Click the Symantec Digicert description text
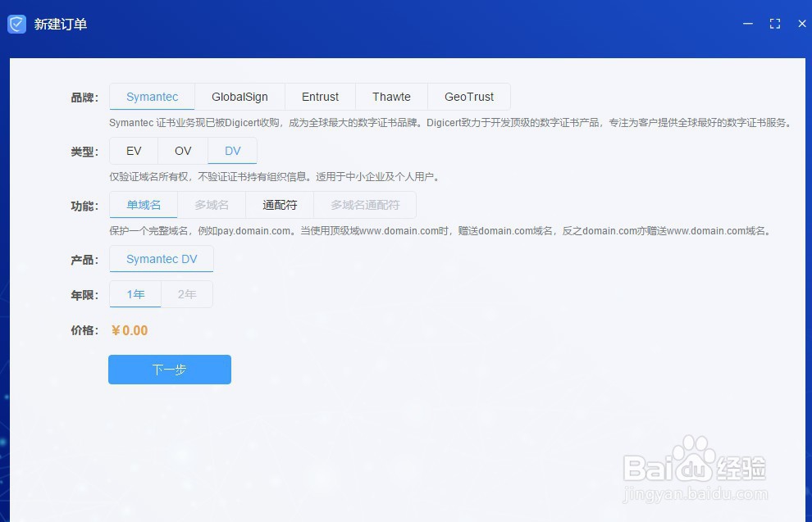The width and height of the screenshot is (812, 522). pos(450,123)
